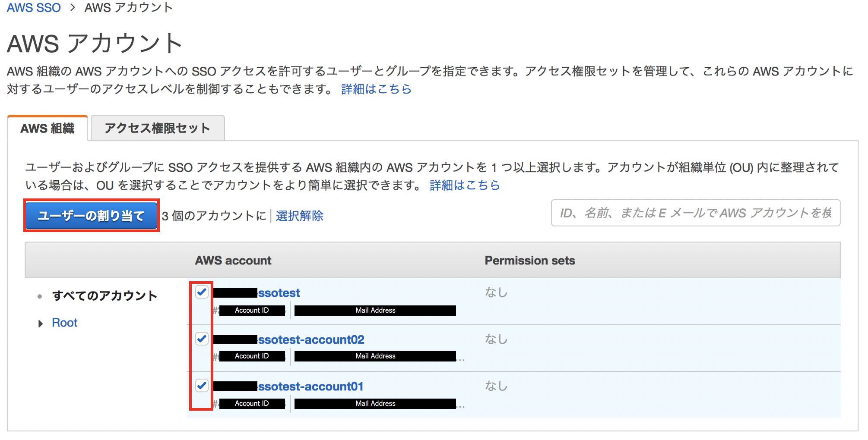This screenshot has height=440, width=868.
Task: Expand the Root tree node arrow
Action: pyautogui.click(x=41, y=323)
